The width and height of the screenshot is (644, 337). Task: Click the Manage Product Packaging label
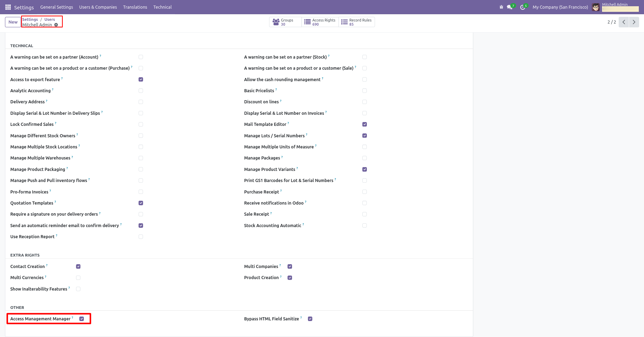[x=38, y=170]
